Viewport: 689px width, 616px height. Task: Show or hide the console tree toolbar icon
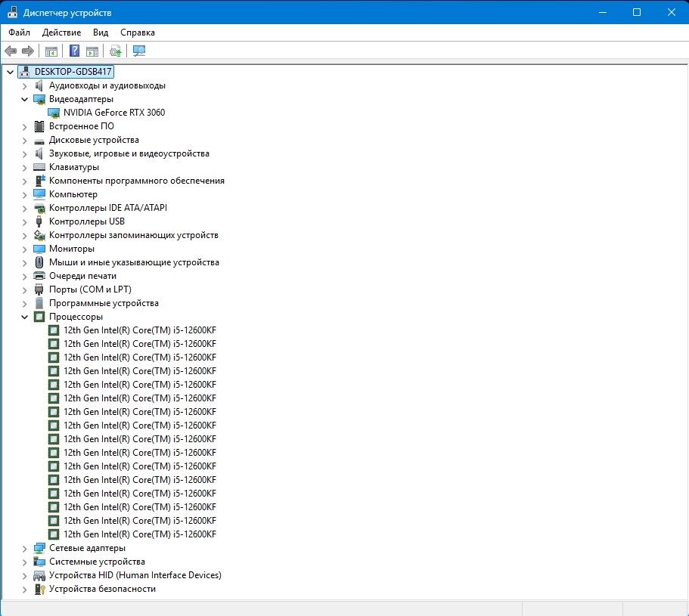pyautogui.click(x=51, y=51)
